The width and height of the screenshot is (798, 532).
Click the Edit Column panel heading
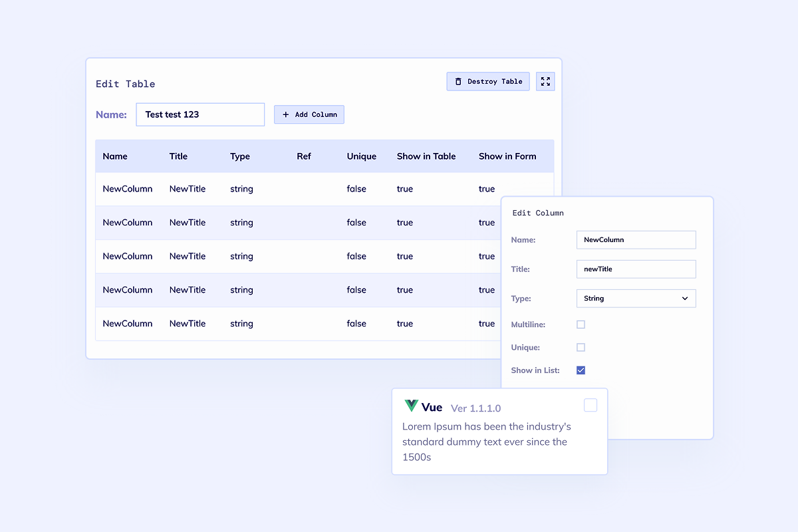pos(538,213)
